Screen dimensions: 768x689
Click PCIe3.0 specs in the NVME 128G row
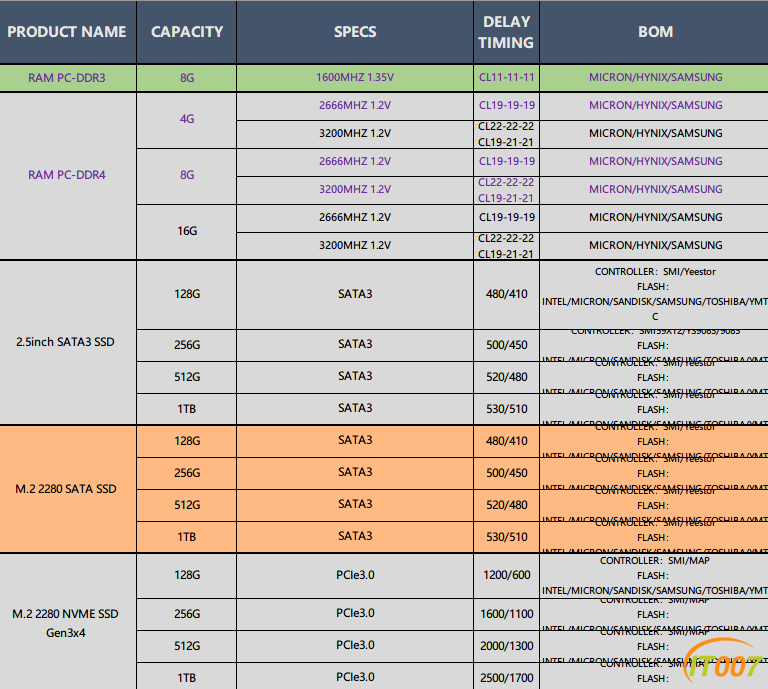click(x=355, y=575)
